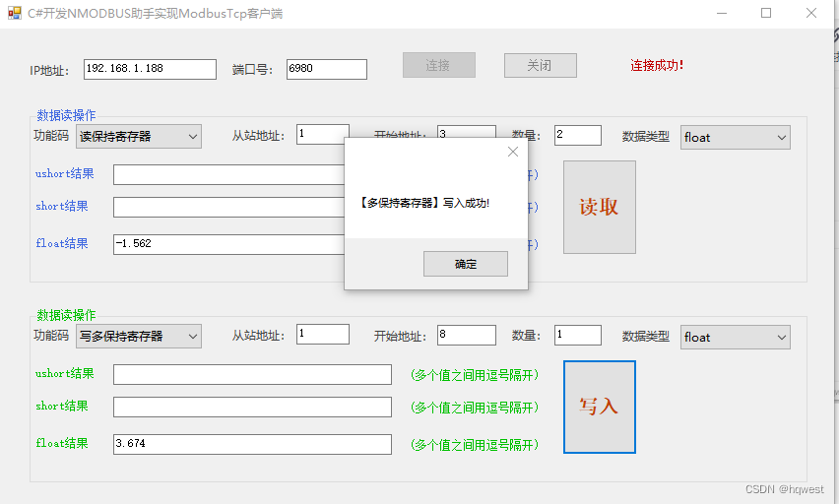Screen dimensions: 839x504
Task: Click the green hint beside write ushort结果
Action: 475,375
